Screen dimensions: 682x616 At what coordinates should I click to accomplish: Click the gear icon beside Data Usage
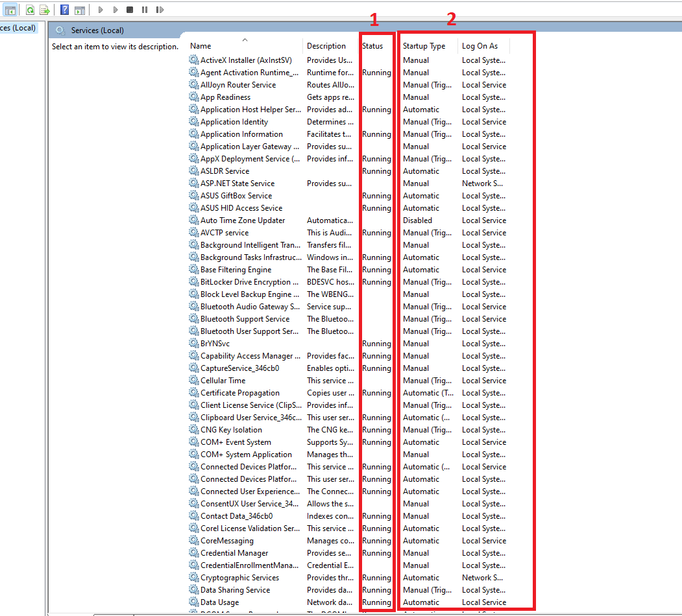pos(193,602)
